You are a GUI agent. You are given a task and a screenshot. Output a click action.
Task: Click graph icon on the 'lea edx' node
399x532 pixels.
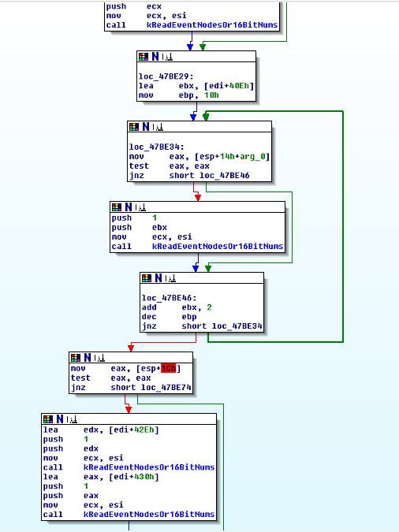pos(72,419)
